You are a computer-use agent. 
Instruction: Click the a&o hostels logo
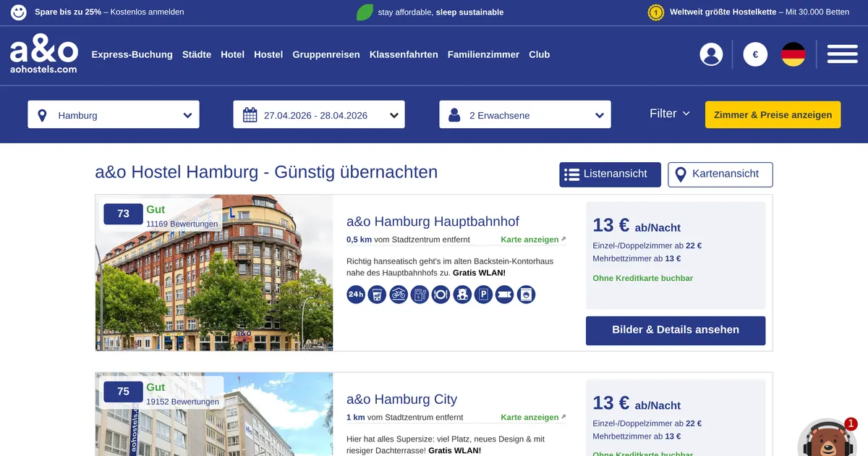tap(43, 55)
